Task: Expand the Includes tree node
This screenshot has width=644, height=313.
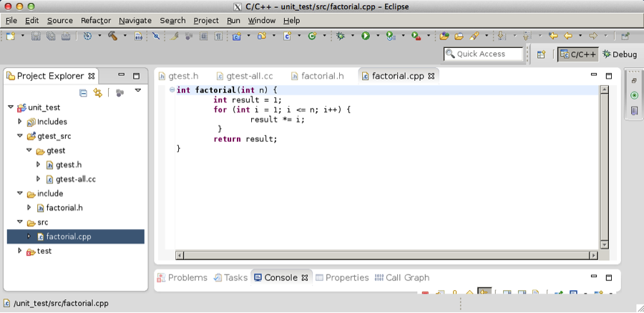Action: [20, 121]
